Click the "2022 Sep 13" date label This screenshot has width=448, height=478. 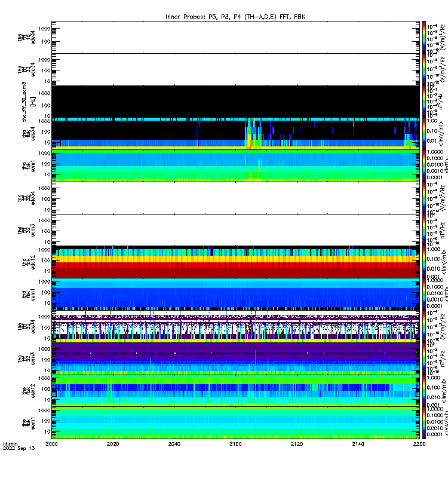pyautogui.click(x=19, y=448)
